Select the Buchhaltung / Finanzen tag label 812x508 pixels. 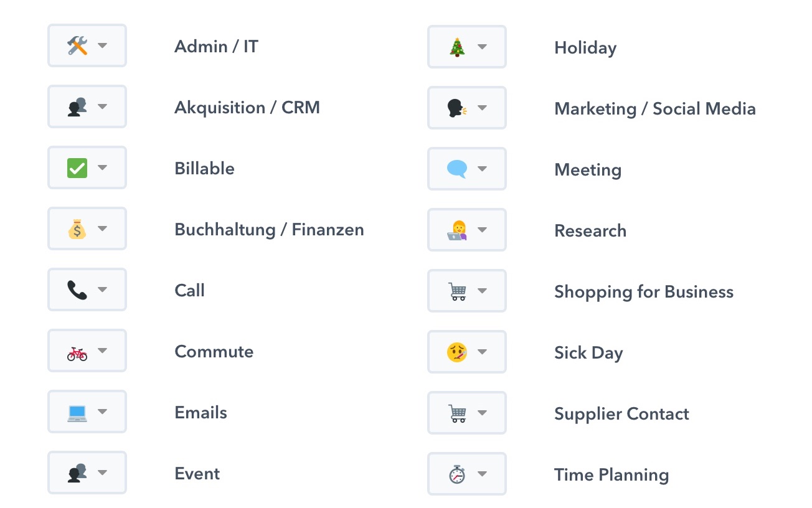pyautogui.click(x=269, y=229)
